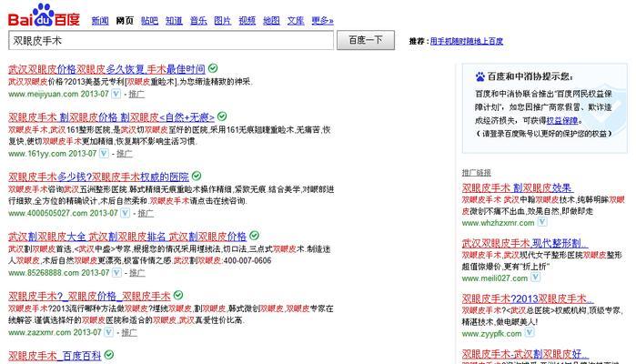Open the 用手机随时随地上百度 link
636x364 pixels.
point(467,41)
